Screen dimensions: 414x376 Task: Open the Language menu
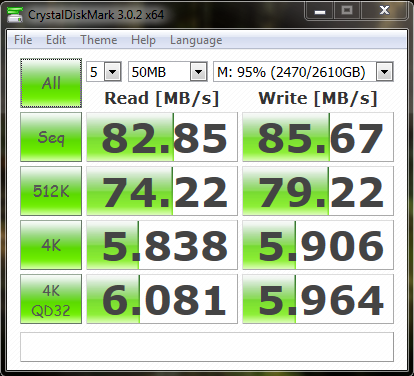coord(196,40)
